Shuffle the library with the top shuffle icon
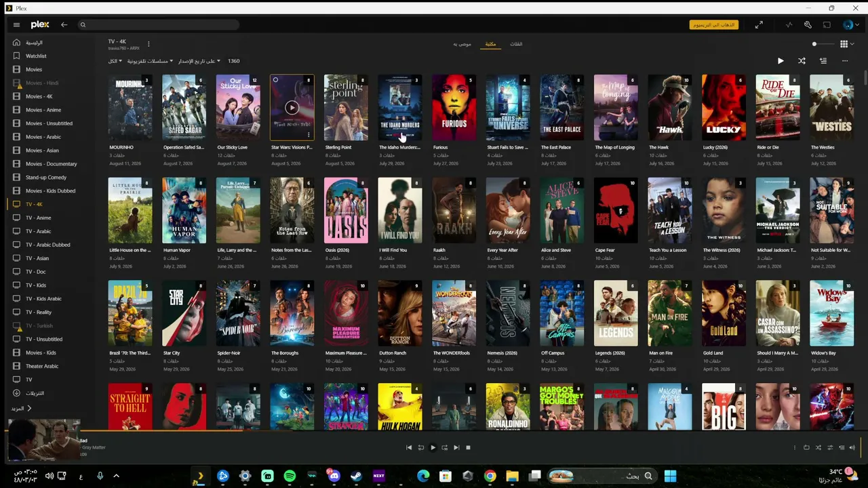 tap(802, 61)
